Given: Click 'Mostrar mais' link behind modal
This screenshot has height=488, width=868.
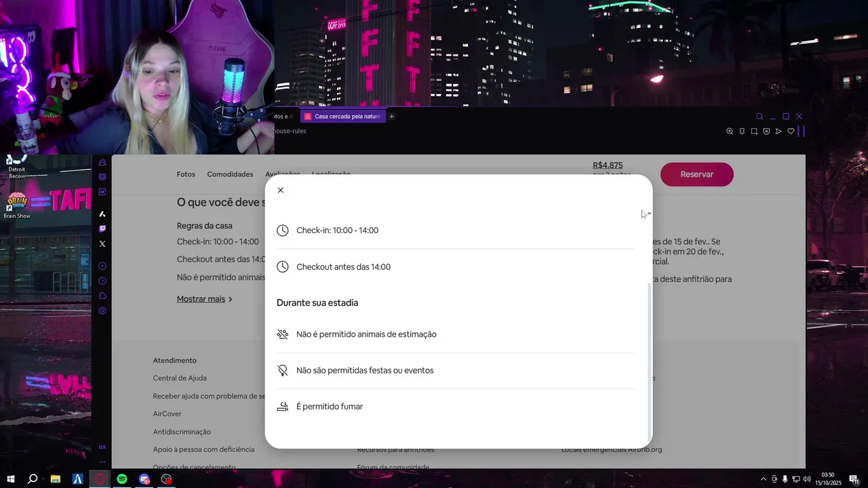Looking at the screenshot, I should tap(201, 299).
